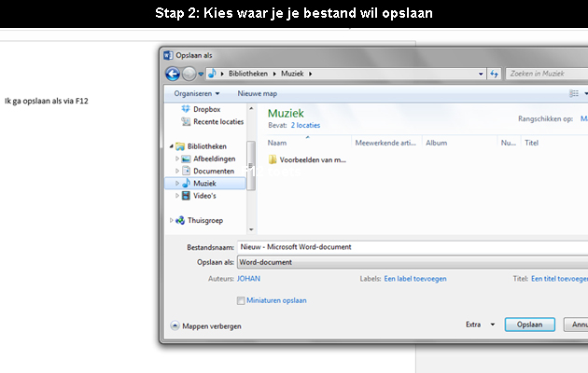This screenshot has height=373, width=588.
Task: Open the 2 locaties link
Action: tap(305, 125)
